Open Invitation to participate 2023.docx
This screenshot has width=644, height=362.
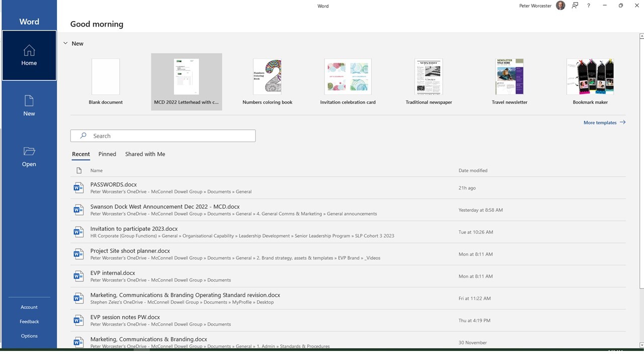click(348, 232)
